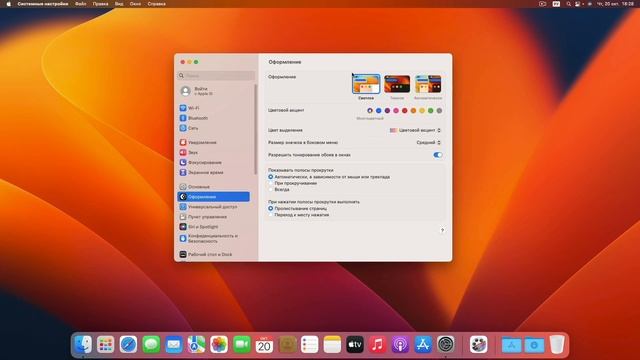Open Finder from the Dock
Screen dimensions: 640x360
pos(83,344)
